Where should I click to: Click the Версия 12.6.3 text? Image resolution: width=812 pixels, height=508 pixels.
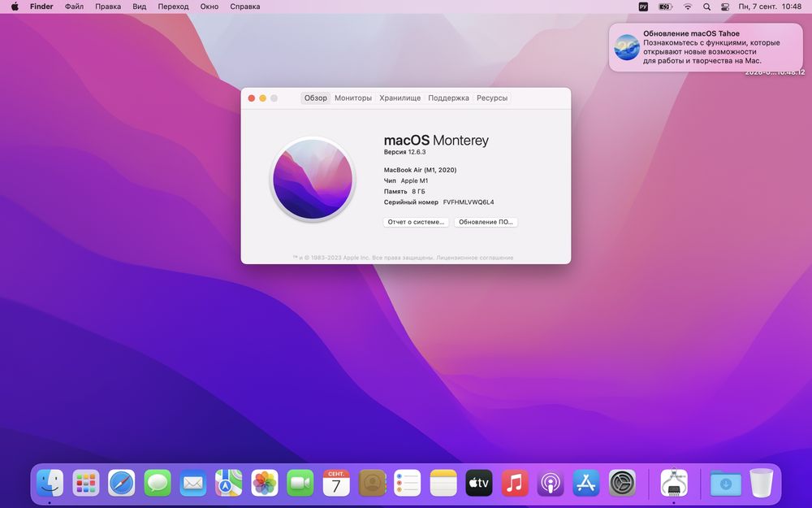click(x=404, y=152)
